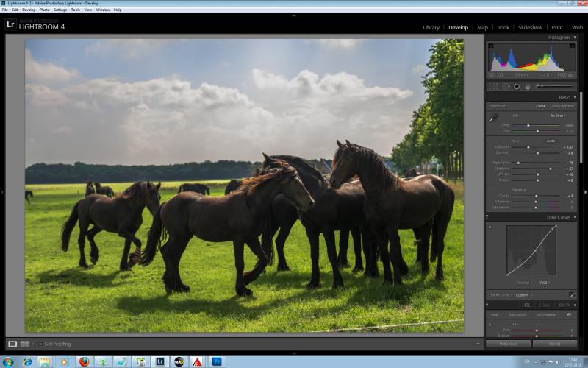The width and height of the screenshot is (588, 368).
Task: Switch to the Library module
Action: 431,27
